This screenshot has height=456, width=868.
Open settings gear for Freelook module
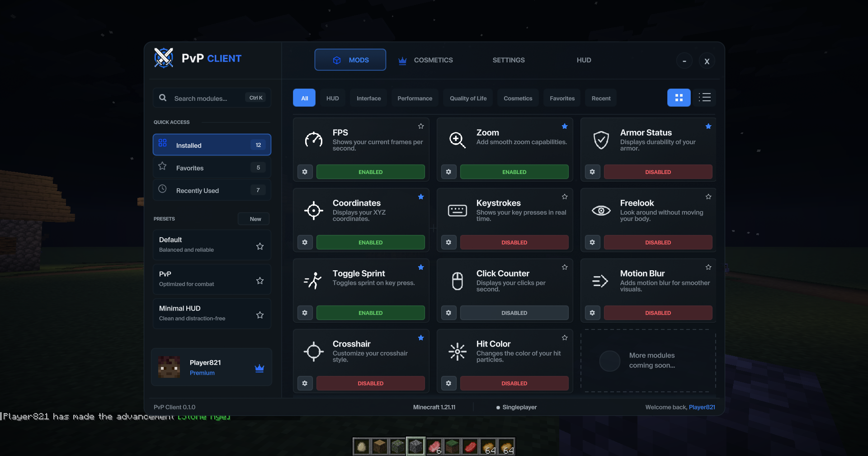pos(592,242)
